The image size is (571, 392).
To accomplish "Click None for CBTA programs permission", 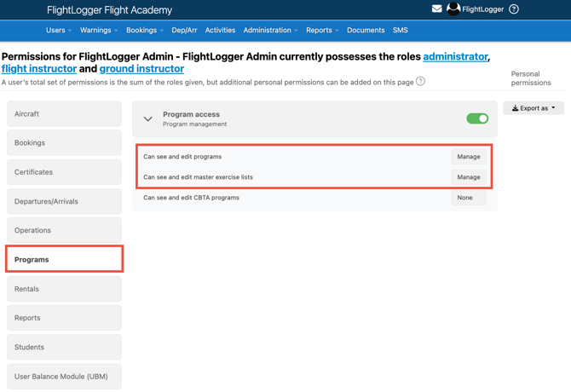I will [x=464, y=198].
